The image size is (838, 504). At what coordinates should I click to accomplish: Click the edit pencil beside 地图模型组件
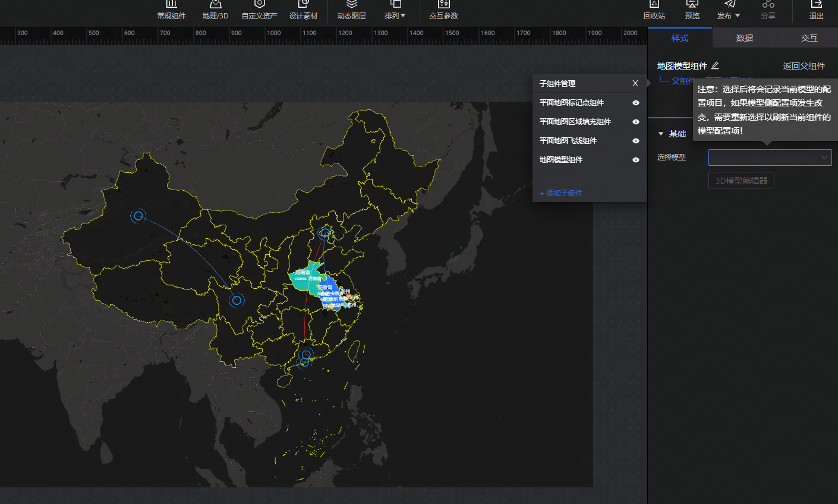tap(715, 66)
